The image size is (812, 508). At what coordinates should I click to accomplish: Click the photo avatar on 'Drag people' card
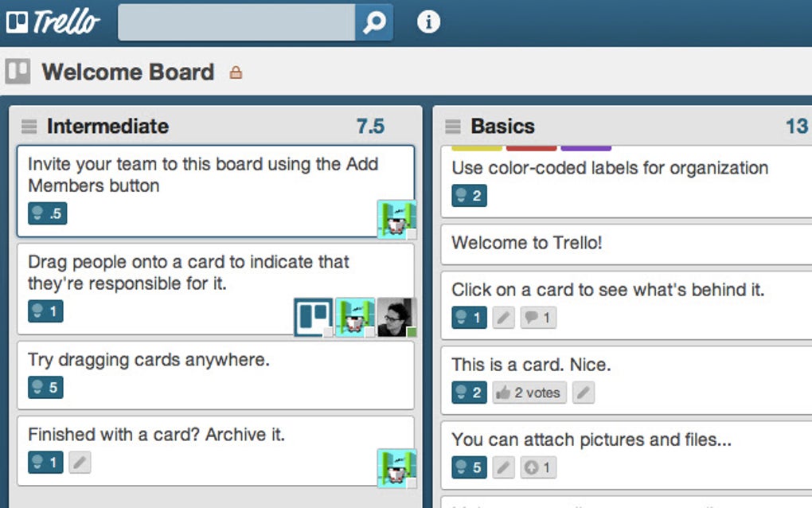click(396, 317)
